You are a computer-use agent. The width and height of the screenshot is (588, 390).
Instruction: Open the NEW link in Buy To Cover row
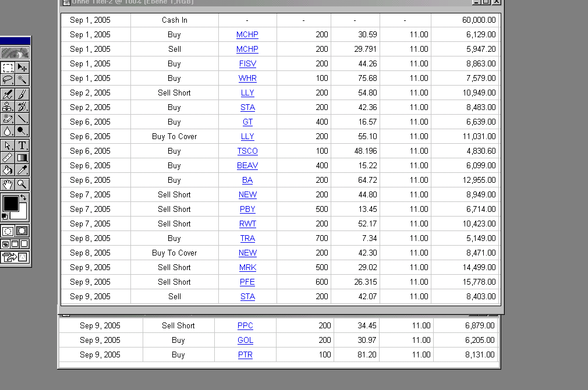tap(247, 253)
